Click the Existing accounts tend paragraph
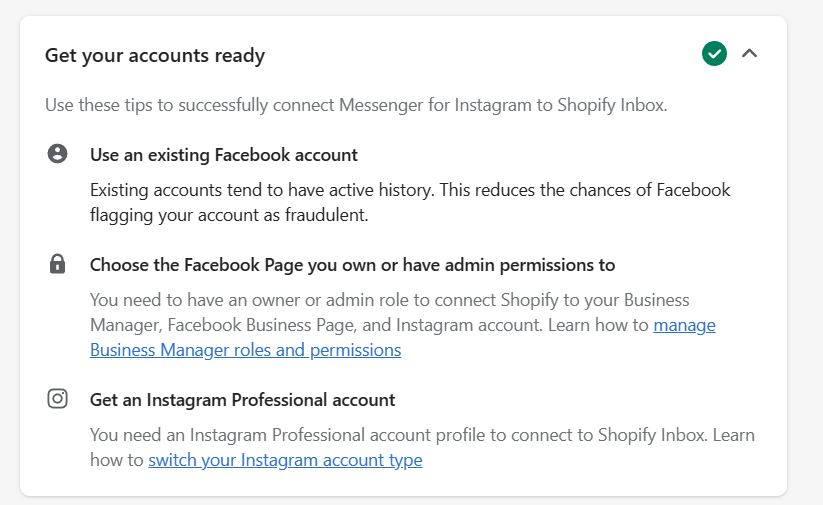 (x=410, y=202)
